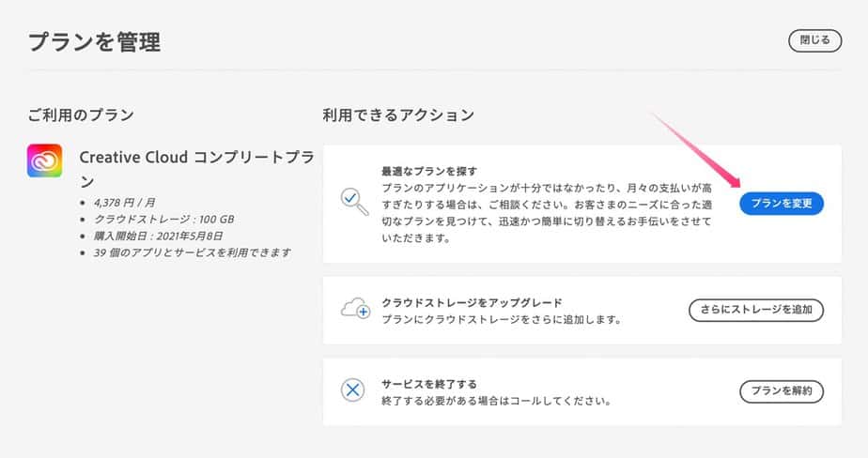
Task: Click the クラウドストレージをアップグレード title
Action: pos(472,302)
